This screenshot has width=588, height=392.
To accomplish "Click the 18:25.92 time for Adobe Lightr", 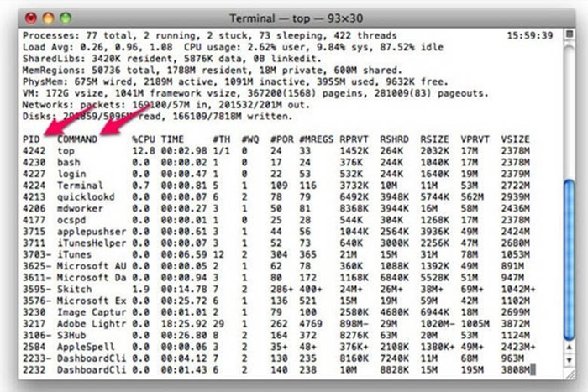I will (x=184, y=324).
